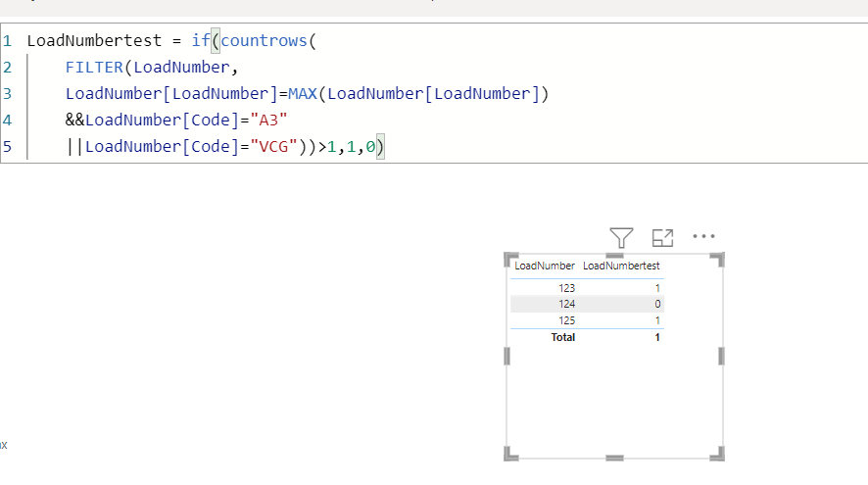Click the Focus mode icon
The image size is (868, 485).
[x=662, y=238]
